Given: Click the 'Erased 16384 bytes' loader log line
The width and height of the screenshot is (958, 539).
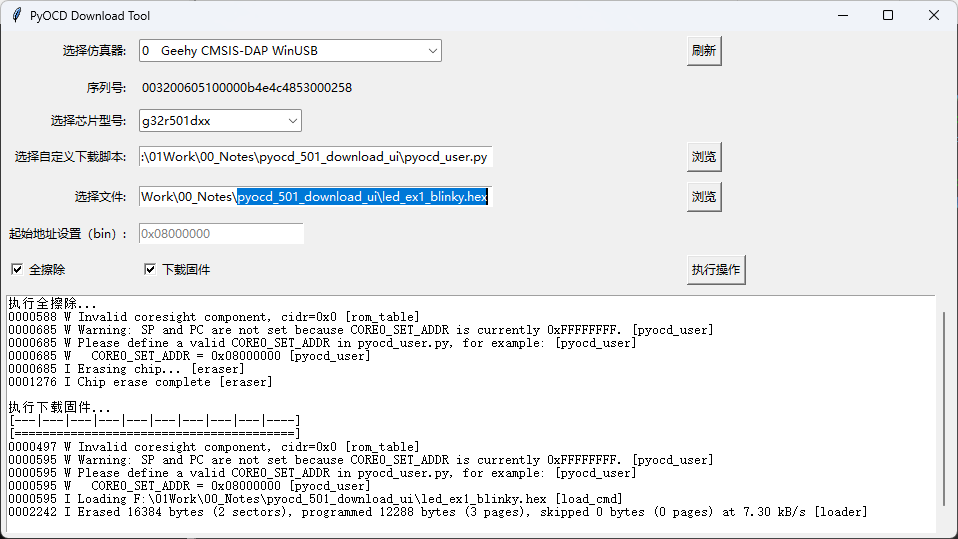Looking at the screenshot, I should pos(437,512).
